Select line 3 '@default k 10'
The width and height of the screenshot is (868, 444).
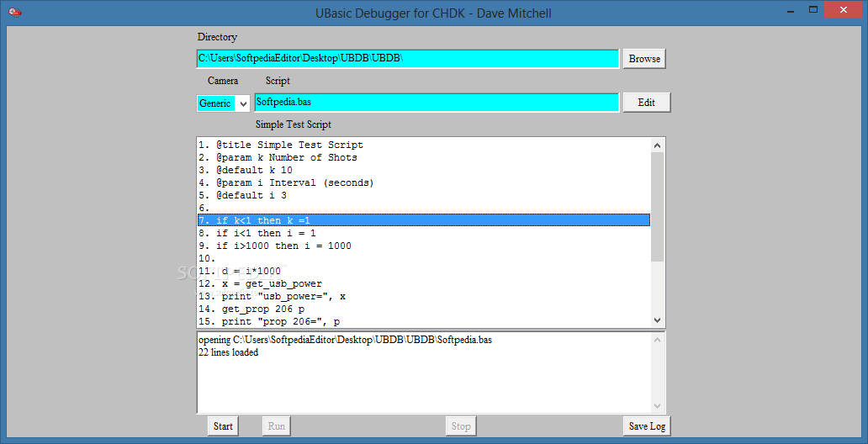click(x=424, y=171)
